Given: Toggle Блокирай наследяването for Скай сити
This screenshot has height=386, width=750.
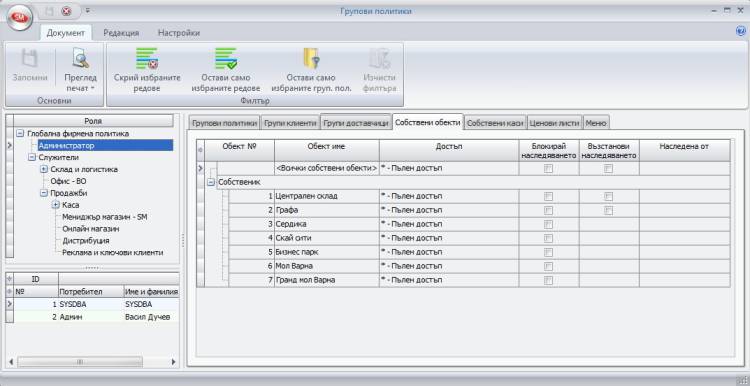Looking at the screenshot, I should click(x=549, y=238).
